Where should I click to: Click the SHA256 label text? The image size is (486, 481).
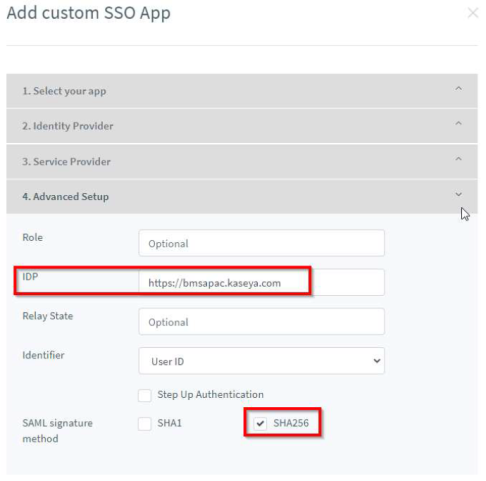[x=291, y=423]
